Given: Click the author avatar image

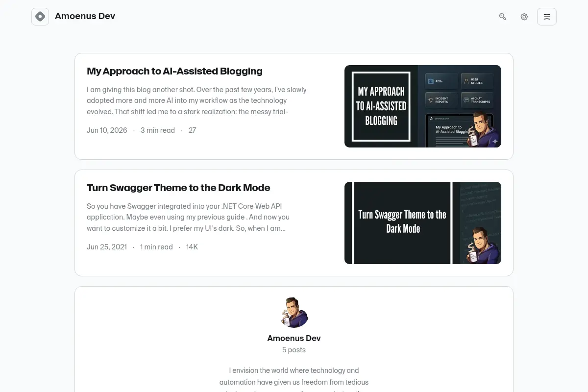Looking at the screenshot, I should pos(294,312).
